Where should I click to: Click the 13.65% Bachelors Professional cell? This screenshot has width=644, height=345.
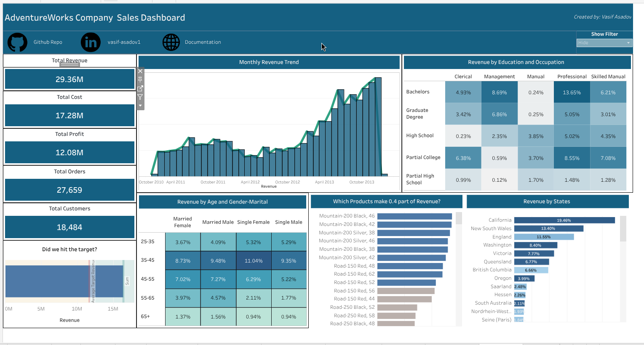pos(572,92)
